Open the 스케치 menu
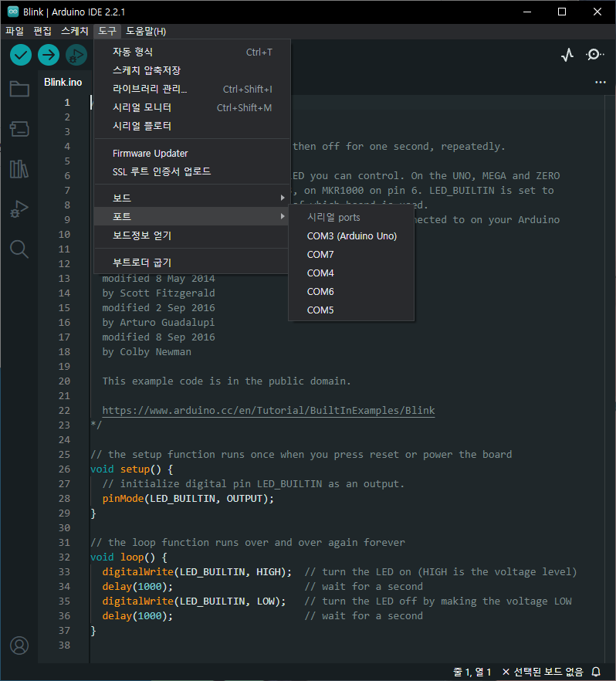The height and width of the screenshot is (681, 616). point(75,31)
